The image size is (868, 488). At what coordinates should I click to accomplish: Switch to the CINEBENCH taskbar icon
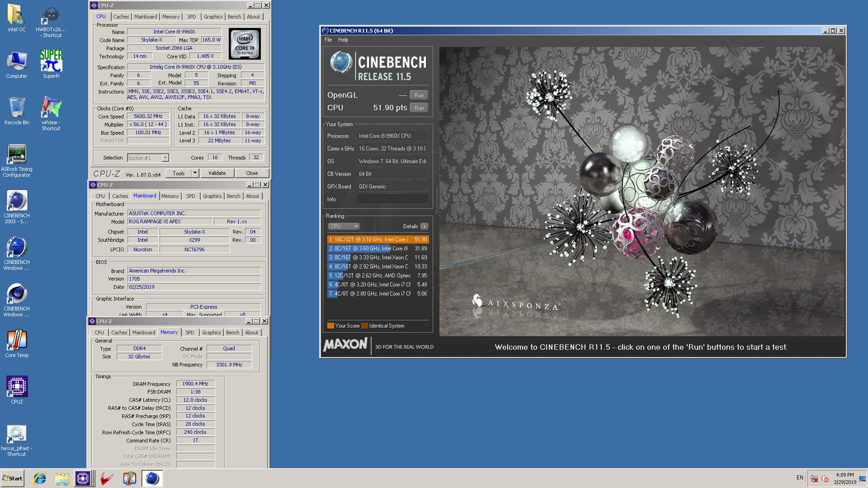[x=152, y=479]
